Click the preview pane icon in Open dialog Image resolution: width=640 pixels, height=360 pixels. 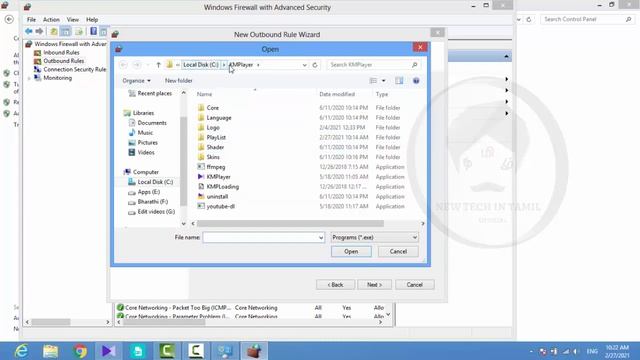[399, 81]
